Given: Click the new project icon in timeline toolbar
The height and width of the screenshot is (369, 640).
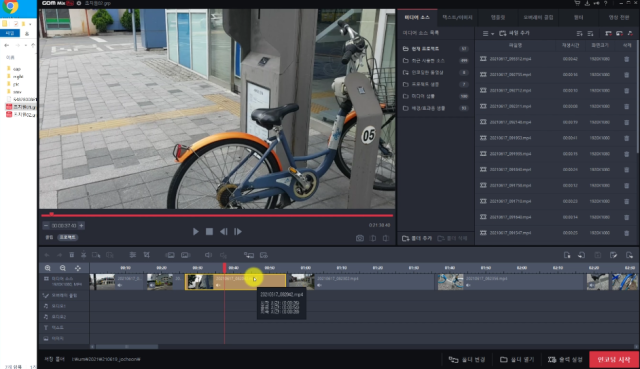Looking at the screenshot, I should 567,255.
